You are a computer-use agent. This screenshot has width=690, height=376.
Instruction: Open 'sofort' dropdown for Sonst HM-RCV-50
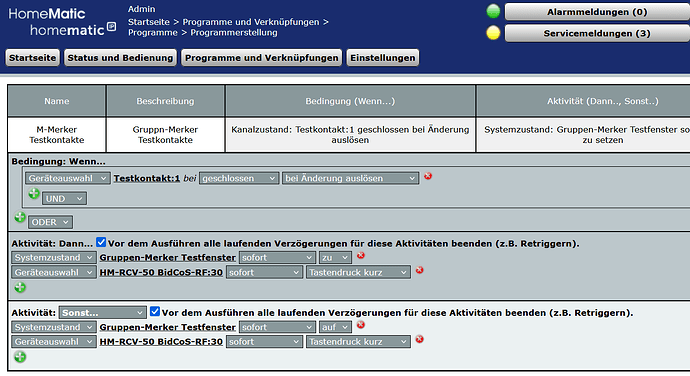click(264, 342)
